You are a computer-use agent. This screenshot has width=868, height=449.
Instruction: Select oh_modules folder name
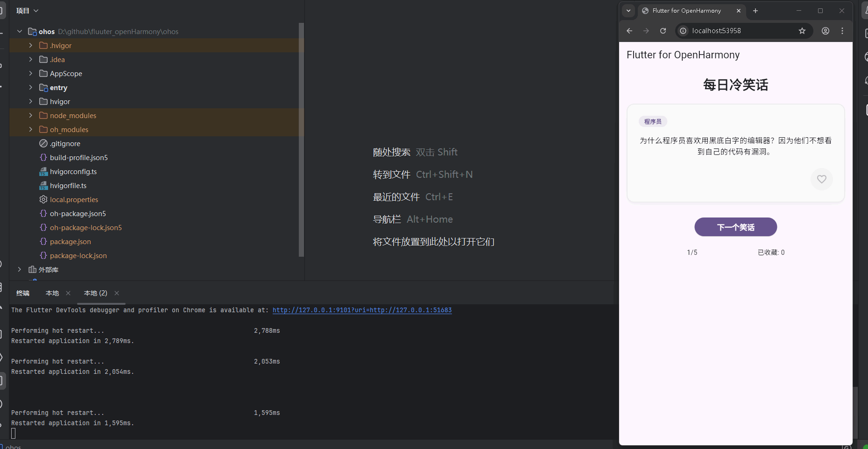(69, 129)
